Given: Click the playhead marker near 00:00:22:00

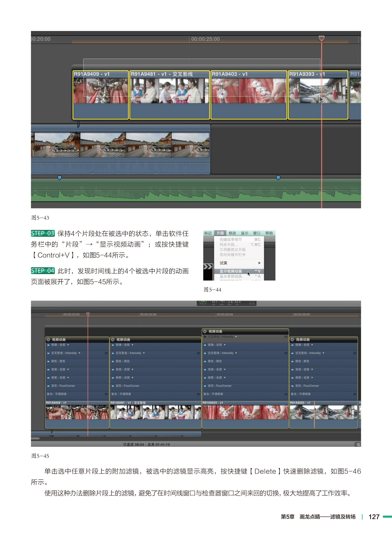Looking at the screenshot, I should click(x=88, y=314).
